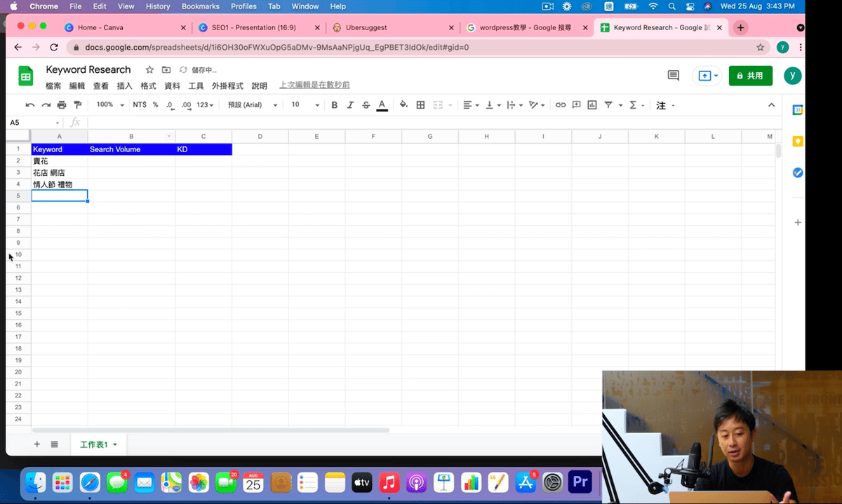Expand the Arial font dropdown
The width and height of the screenshot is (842, 504).
253,105
